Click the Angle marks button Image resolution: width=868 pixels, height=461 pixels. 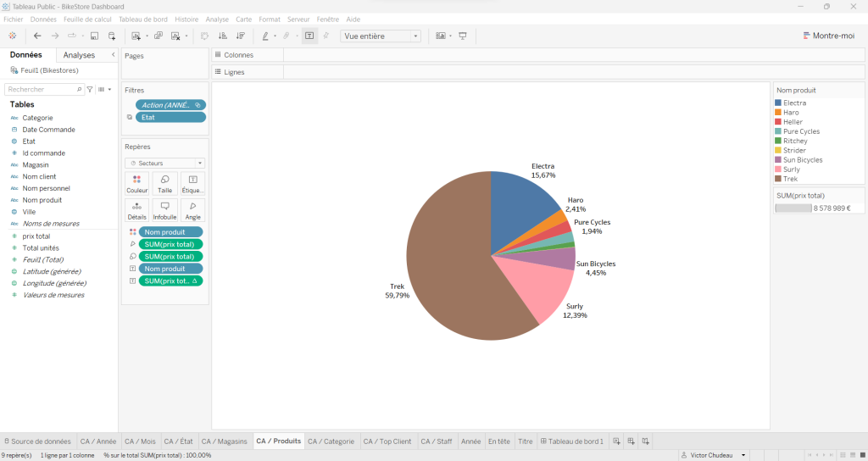click(x=192, y=211)
